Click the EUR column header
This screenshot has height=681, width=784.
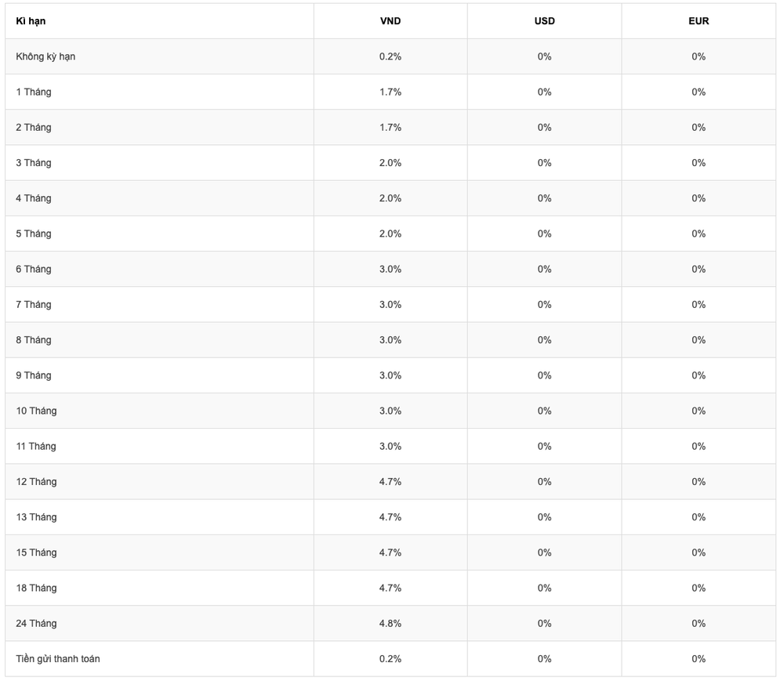tap(699, 21)
